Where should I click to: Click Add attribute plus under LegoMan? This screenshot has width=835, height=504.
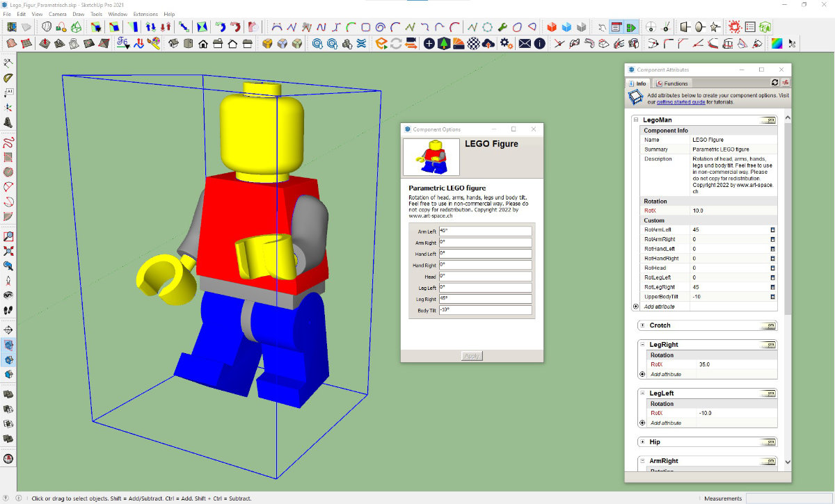tap(635, 307)
